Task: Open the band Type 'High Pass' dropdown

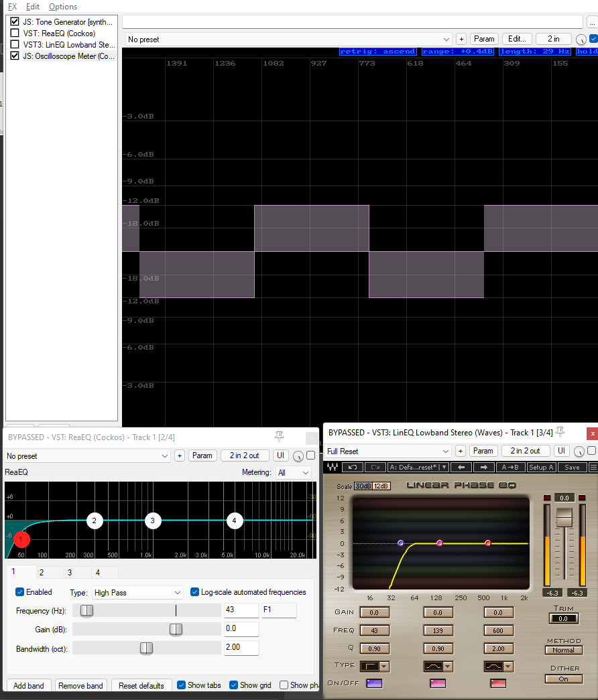Action: (137, 592)
